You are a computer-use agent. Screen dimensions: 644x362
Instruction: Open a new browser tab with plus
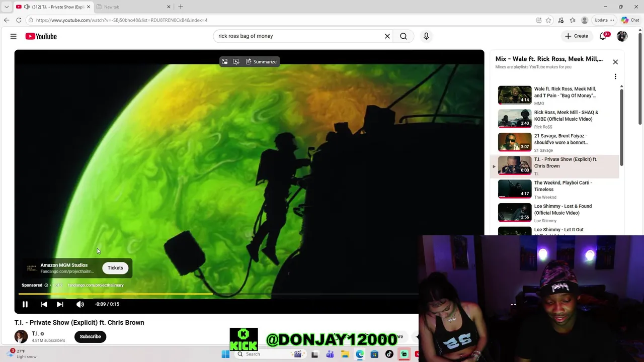(181, 7)
